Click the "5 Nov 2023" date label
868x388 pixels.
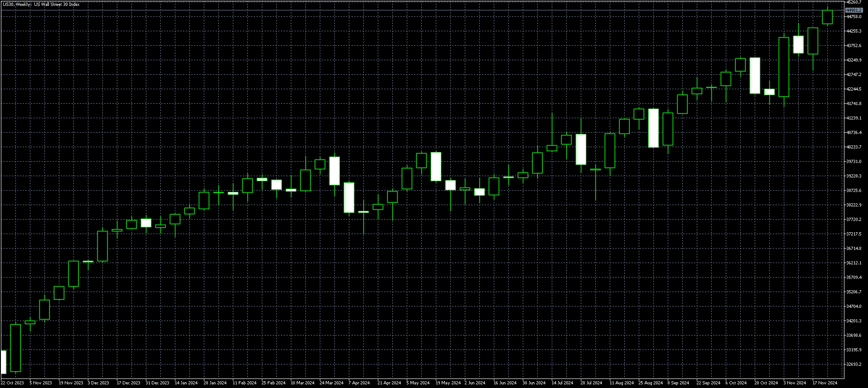pyautogui.click(x=41, y=383)
